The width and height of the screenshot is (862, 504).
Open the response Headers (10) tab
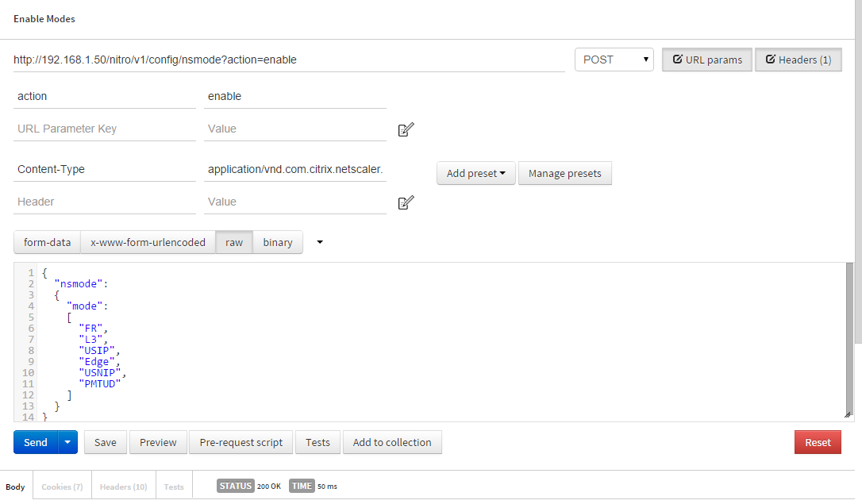[x=123, y=487]
